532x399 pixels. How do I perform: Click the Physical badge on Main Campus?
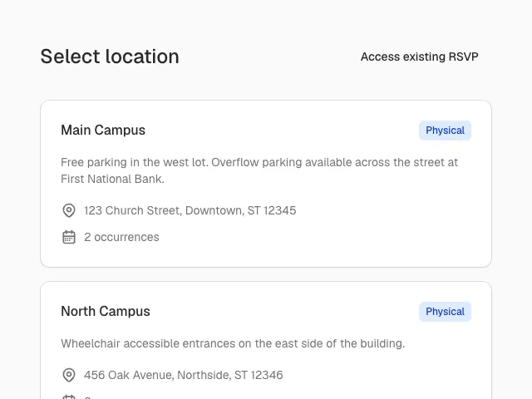tap(445, 131)
